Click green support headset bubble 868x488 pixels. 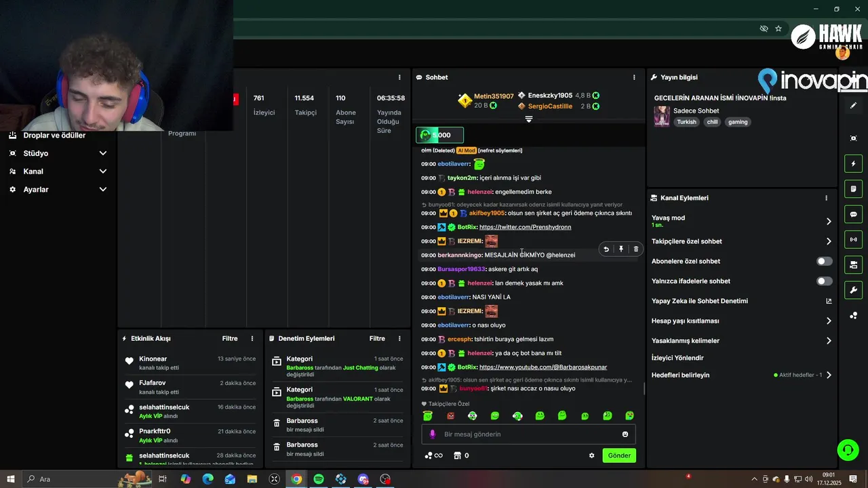pyautogui.click(x=847, y=449)
